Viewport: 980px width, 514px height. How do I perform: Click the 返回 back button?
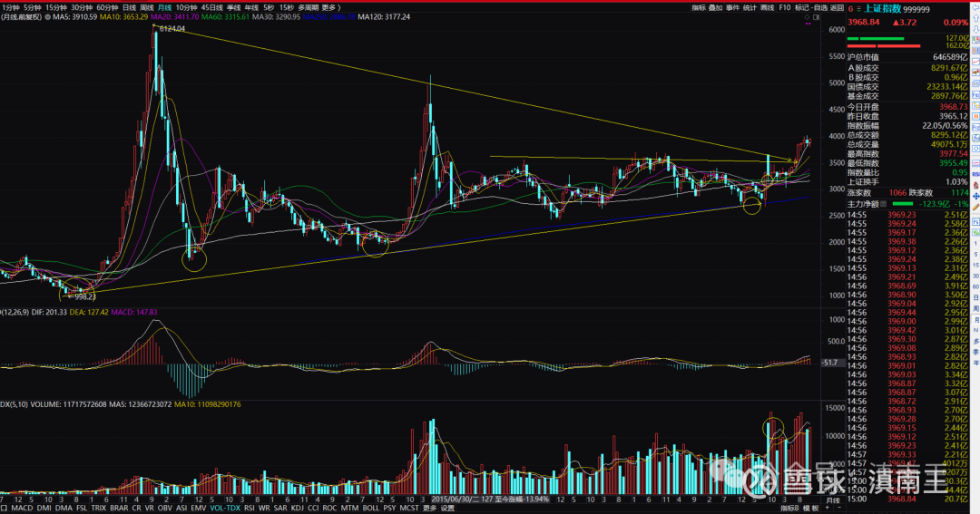[x=837, y=7]
